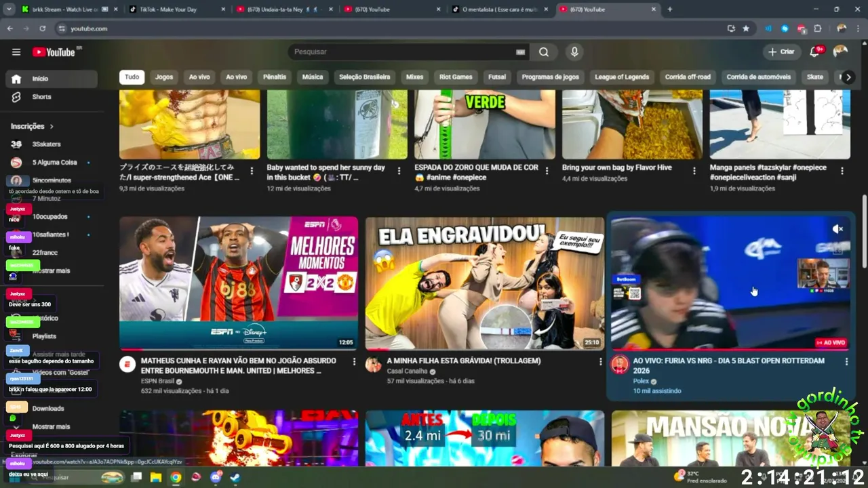
Task: Unmute the FURIA vs NRG preview
Action: click(838, 229)
